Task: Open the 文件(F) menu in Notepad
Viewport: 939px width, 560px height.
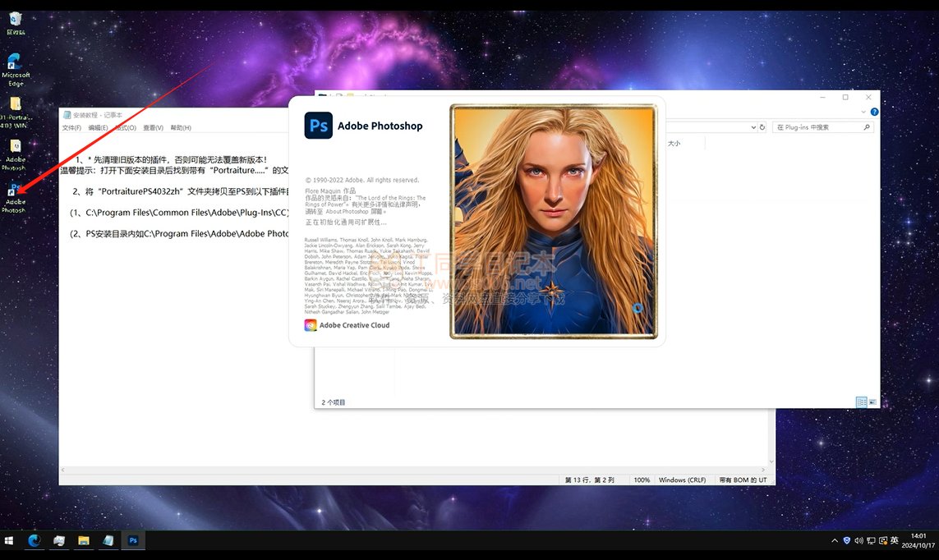Action: (71, 128)
